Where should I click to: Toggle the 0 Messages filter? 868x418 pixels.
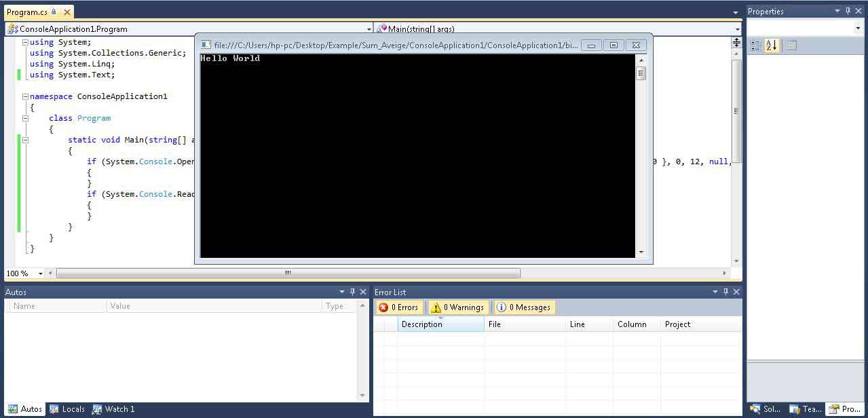click(524, 307)
